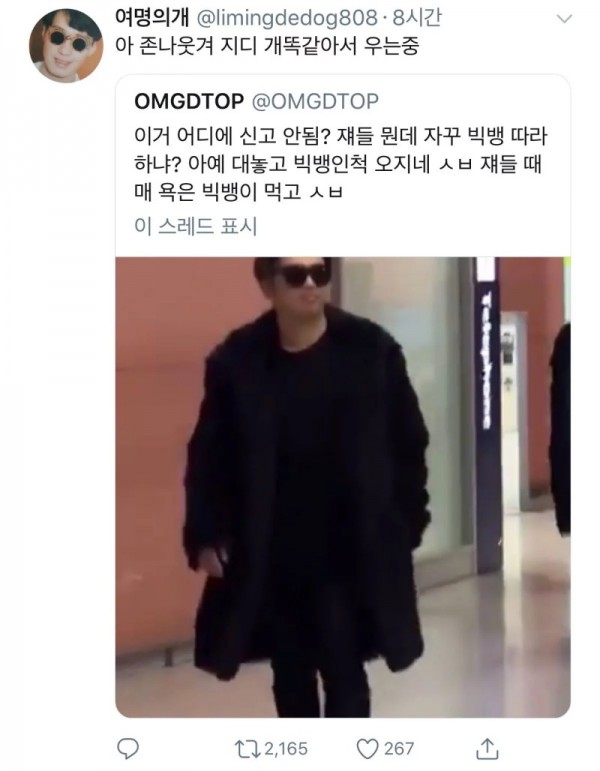This screenshot has width=600, height=771.
Task: Click the quoted tweet card header area
Action: pos(343,101)
